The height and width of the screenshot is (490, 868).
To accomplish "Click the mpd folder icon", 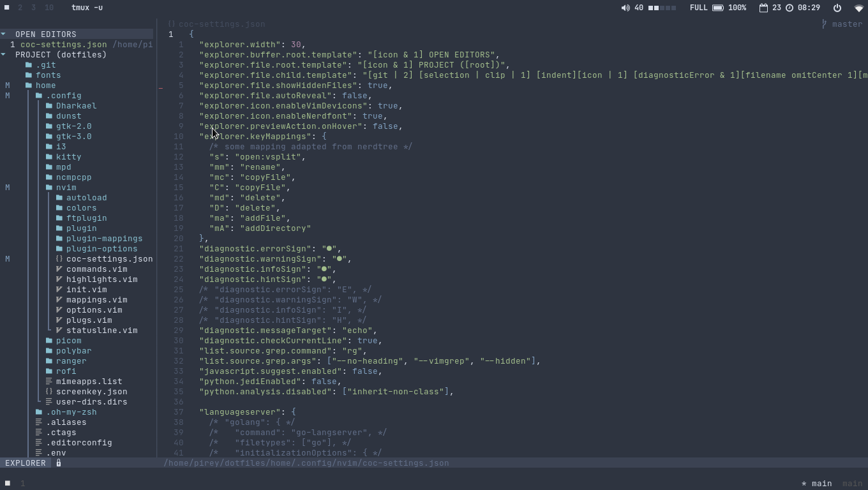I will tap(49, 167).
